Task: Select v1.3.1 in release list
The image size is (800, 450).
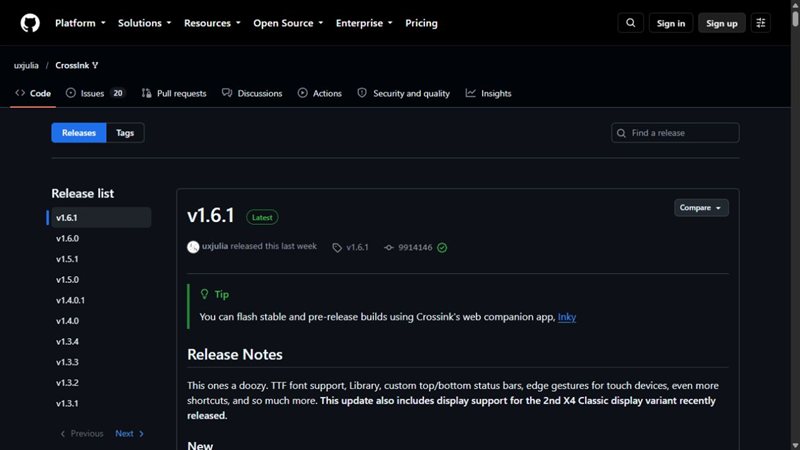Action: (x=101, y=403)
